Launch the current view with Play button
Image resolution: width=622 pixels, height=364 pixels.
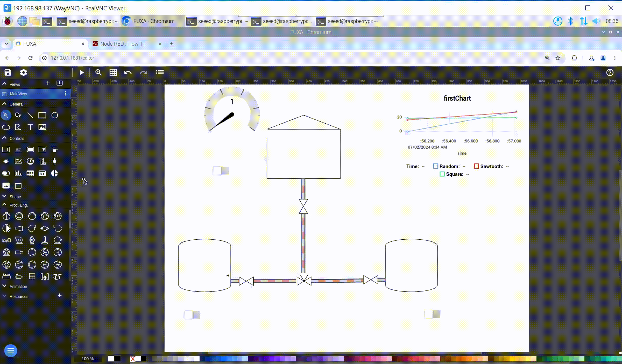[x=82, y=73]
